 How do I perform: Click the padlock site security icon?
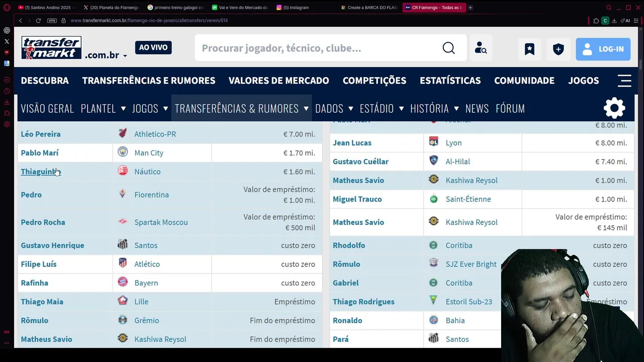63,21
